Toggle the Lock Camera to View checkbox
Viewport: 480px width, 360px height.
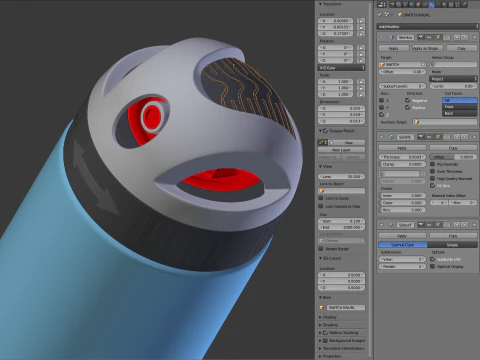[x=321, y=206]
